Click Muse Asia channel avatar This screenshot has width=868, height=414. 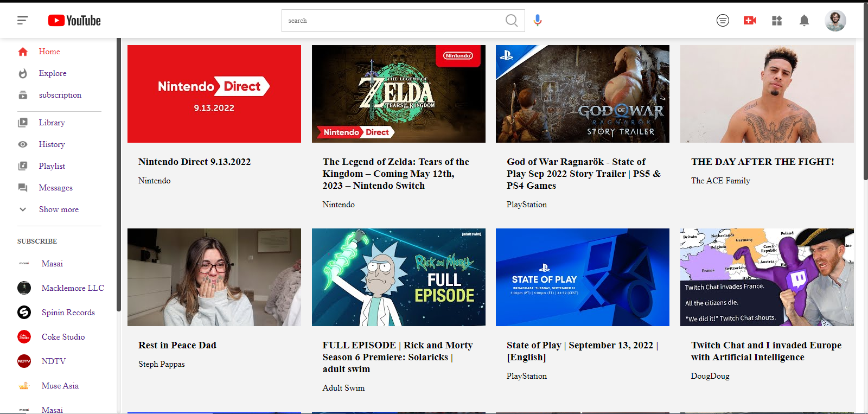[x=24, y=385]
